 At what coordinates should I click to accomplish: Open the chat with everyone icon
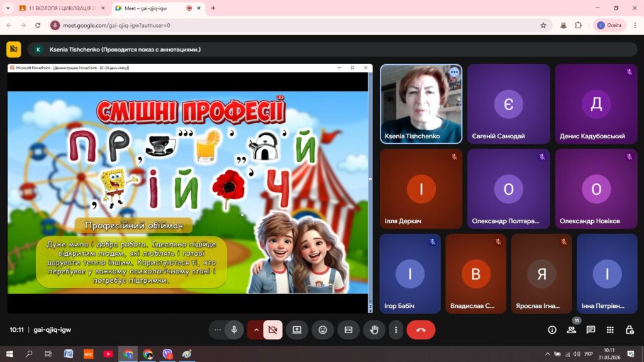click(591, 329)
